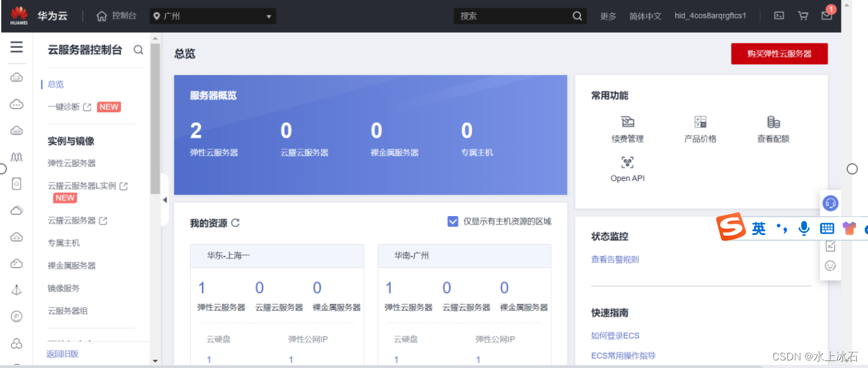Refresh 我的资源 with the reload icon
Screen dimensions: 868x368
click(235, 223)
